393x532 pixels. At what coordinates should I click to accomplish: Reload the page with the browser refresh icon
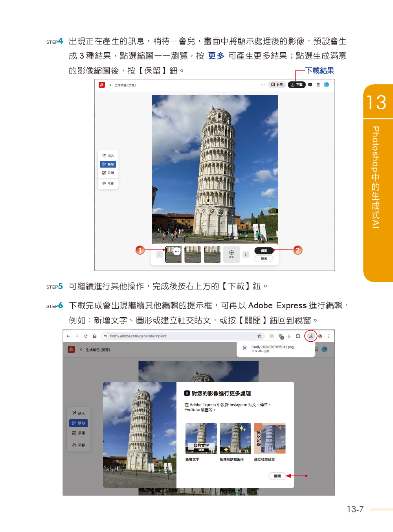pyautogui.click(x=86, y=336)
